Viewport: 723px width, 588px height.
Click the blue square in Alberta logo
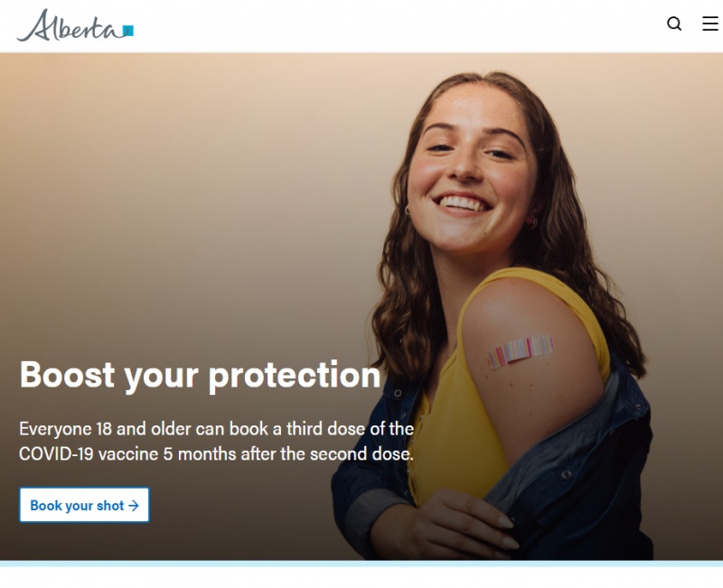point(128,31)
